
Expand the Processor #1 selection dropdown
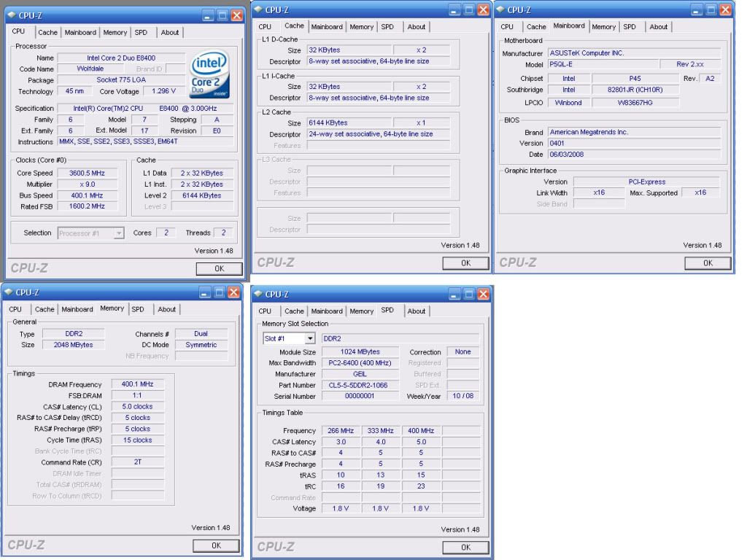(x=120, y=233)
